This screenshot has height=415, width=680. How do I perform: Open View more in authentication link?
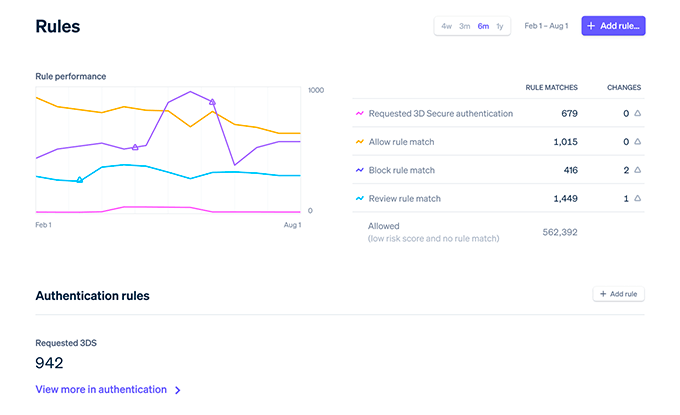coord(101,389)
